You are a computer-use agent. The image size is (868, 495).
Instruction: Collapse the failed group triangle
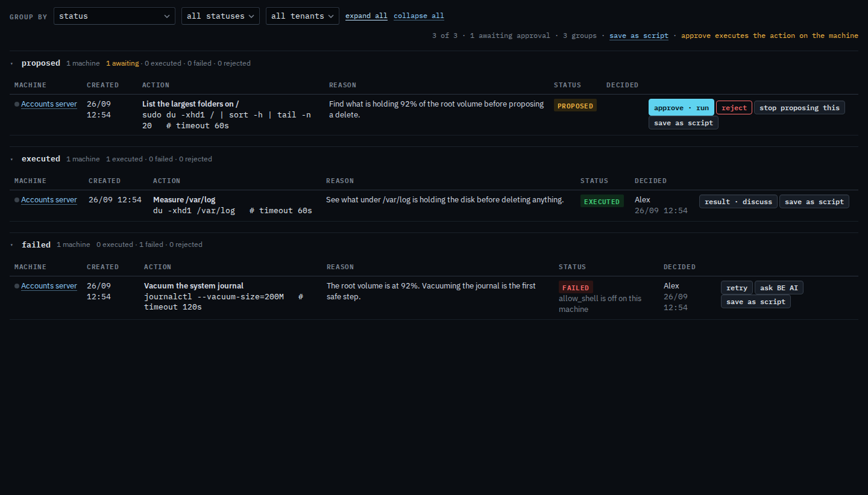pos(11,244)
